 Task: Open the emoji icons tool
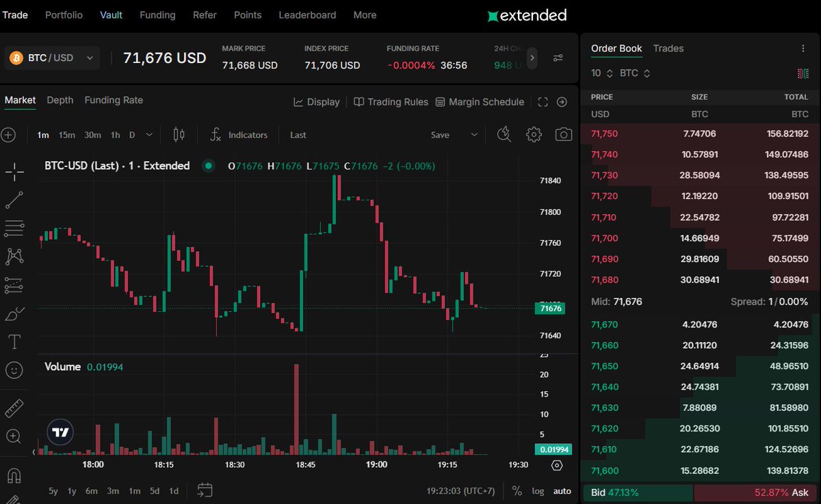(14, 370)
